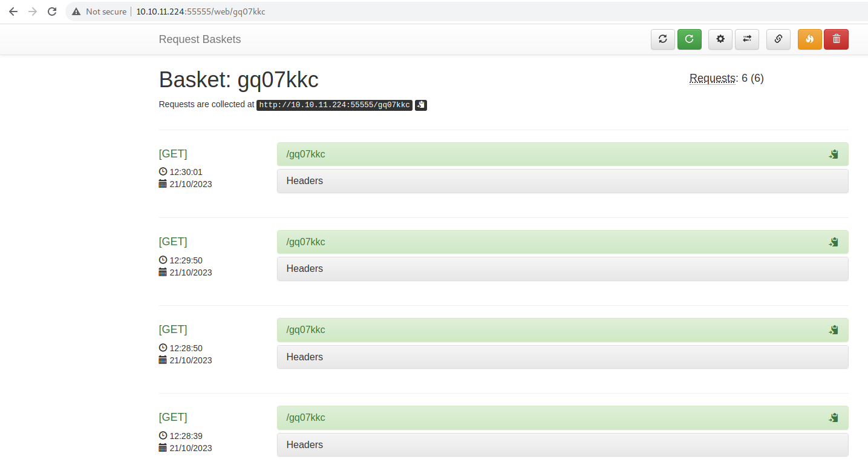Click the [GET] label above 12:28:39
Image resolution: width=868 pixels, height=462 pixels.
tap(173, 417)
